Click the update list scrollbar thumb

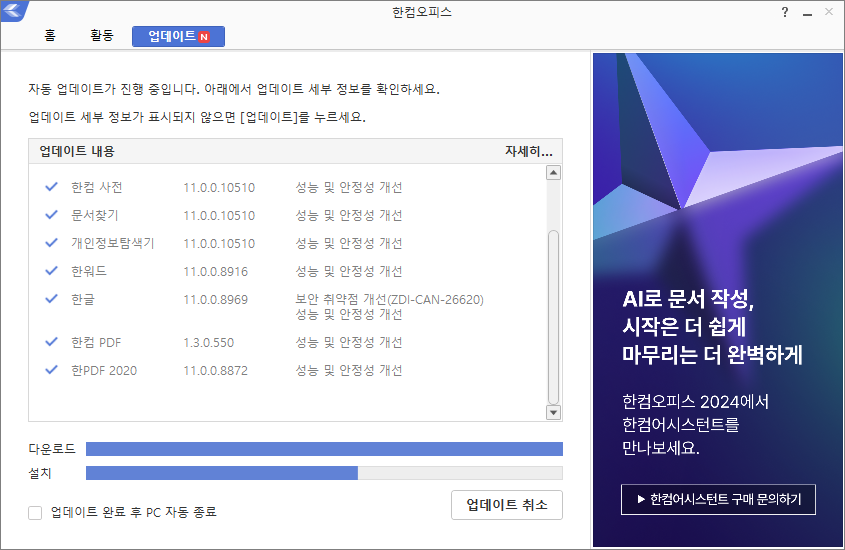[553, 317]
